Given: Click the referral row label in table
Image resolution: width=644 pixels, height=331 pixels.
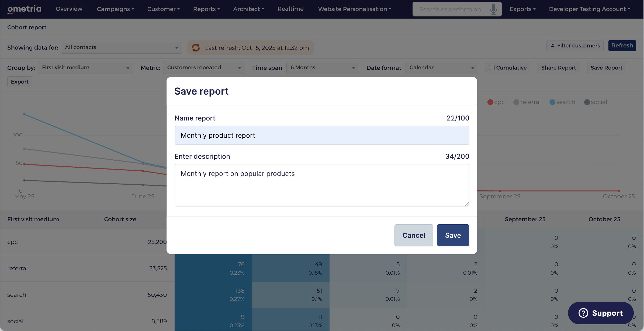Looking at the screenshot, I should (x=18, y=268).
